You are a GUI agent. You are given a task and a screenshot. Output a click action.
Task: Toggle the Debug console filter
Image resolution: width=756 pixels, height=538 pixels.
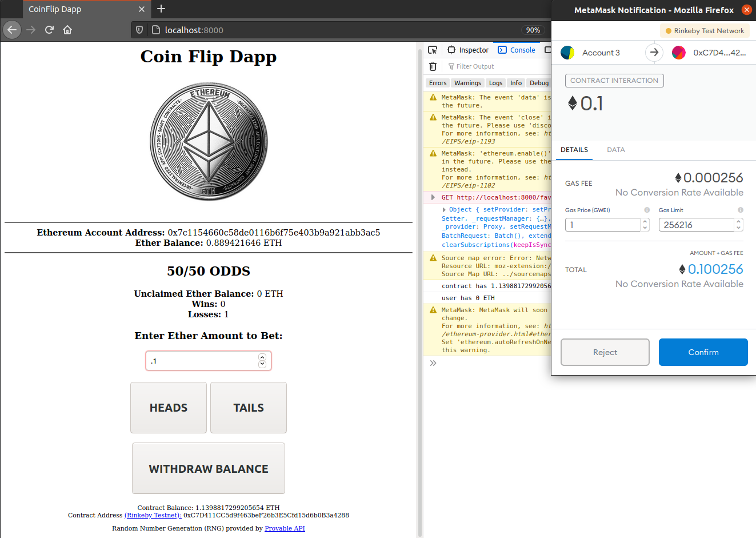coord(539,83)
